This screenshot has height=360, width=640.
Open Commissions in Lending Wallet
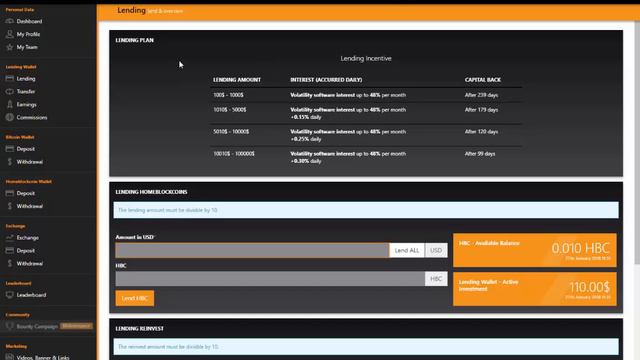[x=32, y=118]
